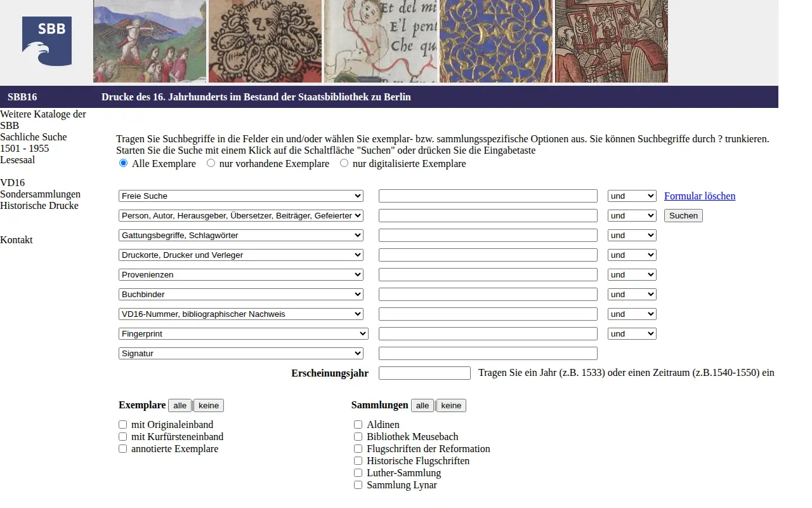Focus the VD16-Nummer text field
This screenshot has height=508, width=812.
point(488,314)
